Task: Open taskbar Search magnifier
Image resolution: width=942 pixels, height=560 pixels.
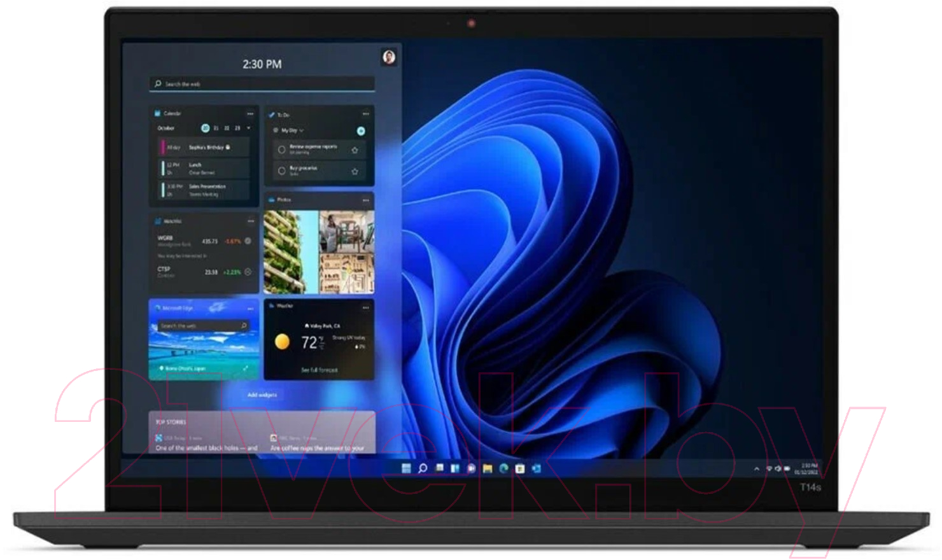Action: (422, 468)
